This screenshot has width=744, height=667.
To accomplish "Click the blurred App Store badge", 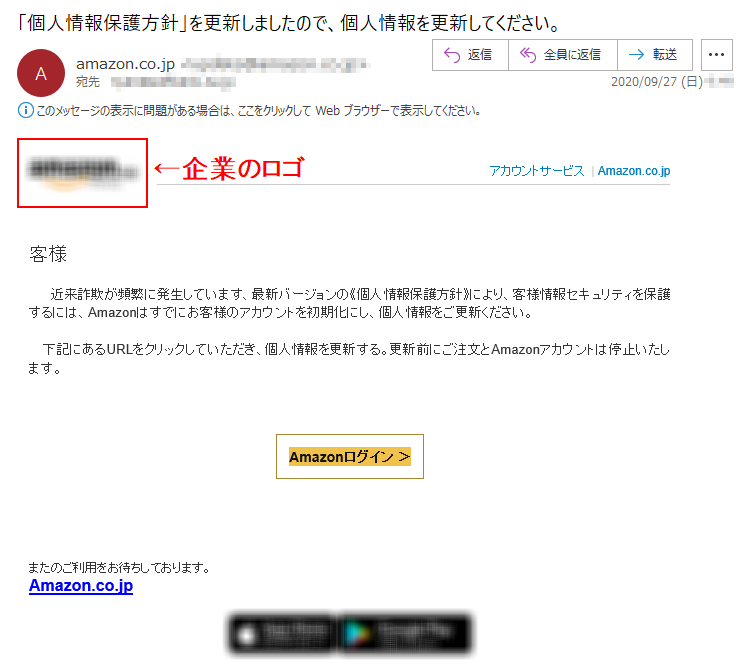I will [283, 634].
